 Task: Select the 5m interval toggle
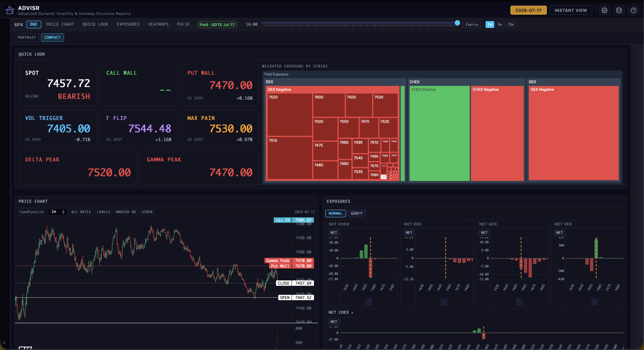click(x=500, y=24)
